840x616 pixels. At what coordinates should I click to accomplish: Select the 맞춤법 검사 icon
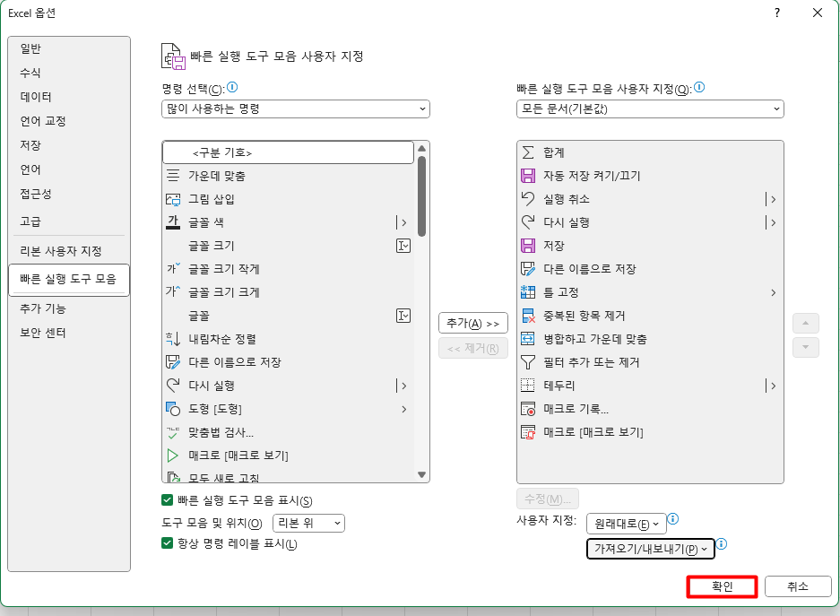click(173, 432)
